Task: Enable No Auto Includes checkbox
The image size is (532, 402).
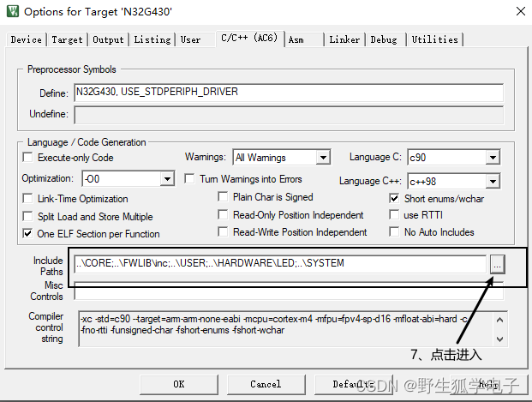Action: tap(394, 232)
